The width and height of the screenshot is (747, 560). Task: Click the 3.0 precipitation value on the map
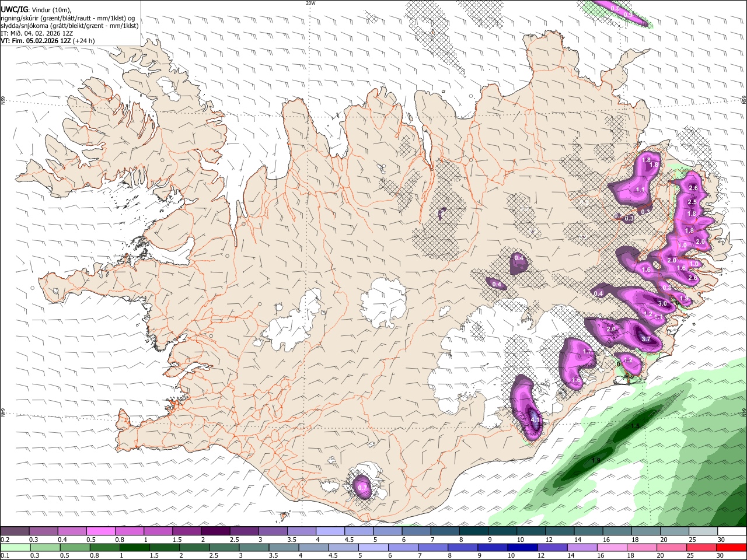click(x=662, y=304)
